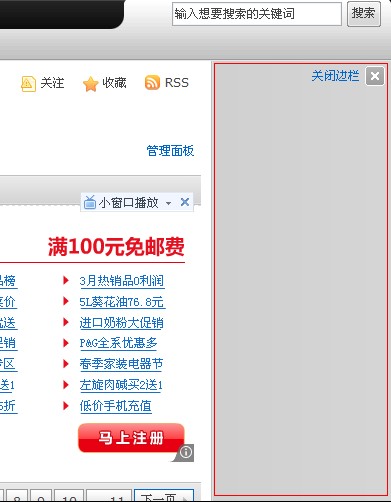Image resolution: width=391 pixels, height=502 pixels.
Task: Open link 3月热销品0利润
Action: [x=122, y=281]
